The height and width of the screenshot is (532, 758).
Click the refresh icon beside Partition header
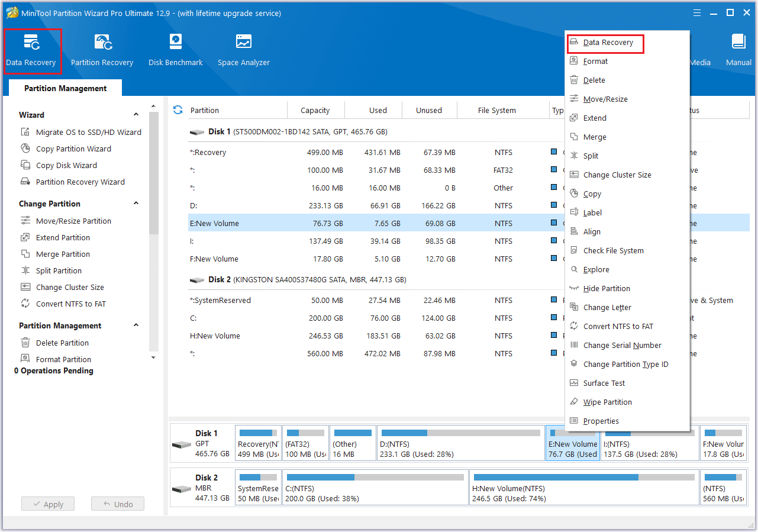[178, 110]
